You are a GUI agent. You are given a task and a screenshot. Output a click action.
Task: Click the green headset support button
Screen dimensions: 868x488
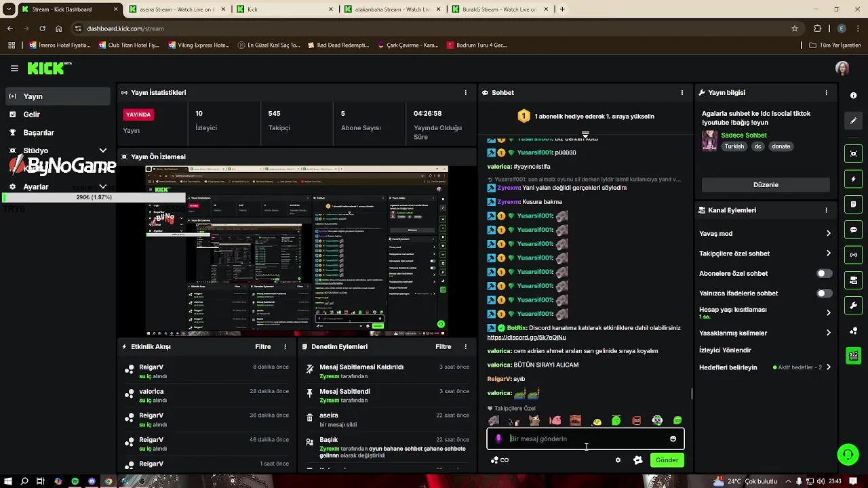(x=848, y=454)
